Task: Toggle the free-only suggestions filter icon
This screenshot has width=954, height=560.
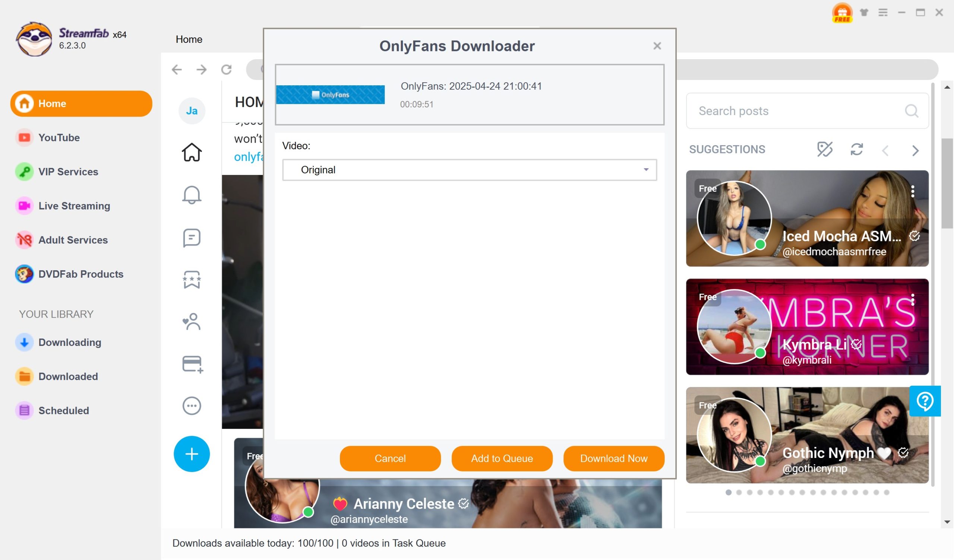Action: click(x=825, y=149)
